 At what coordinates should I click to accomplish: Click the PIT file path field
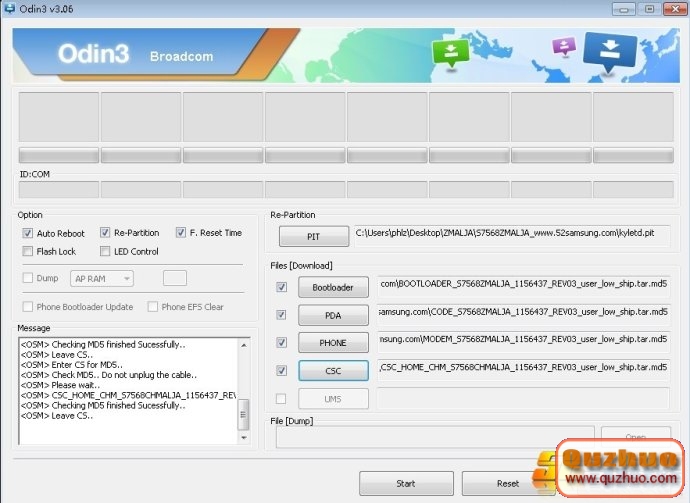pos(512,234)
